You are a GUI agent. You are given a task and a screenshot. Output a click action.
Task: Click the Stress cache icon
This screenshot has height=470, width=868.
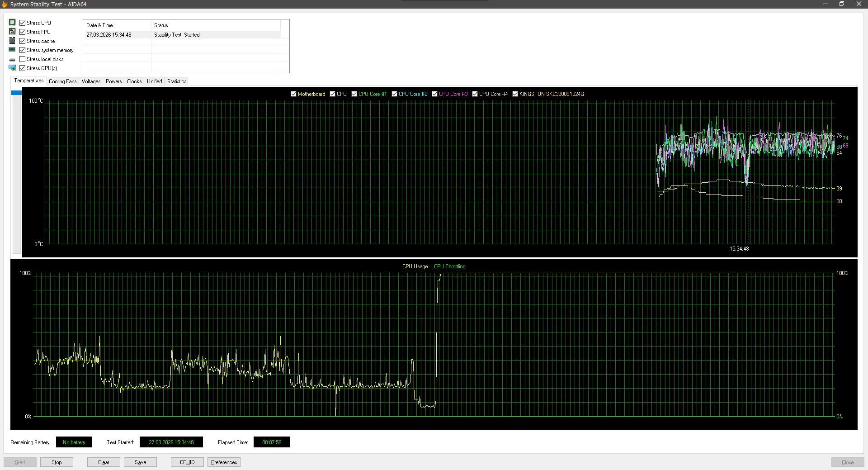[x=12, y=41]
